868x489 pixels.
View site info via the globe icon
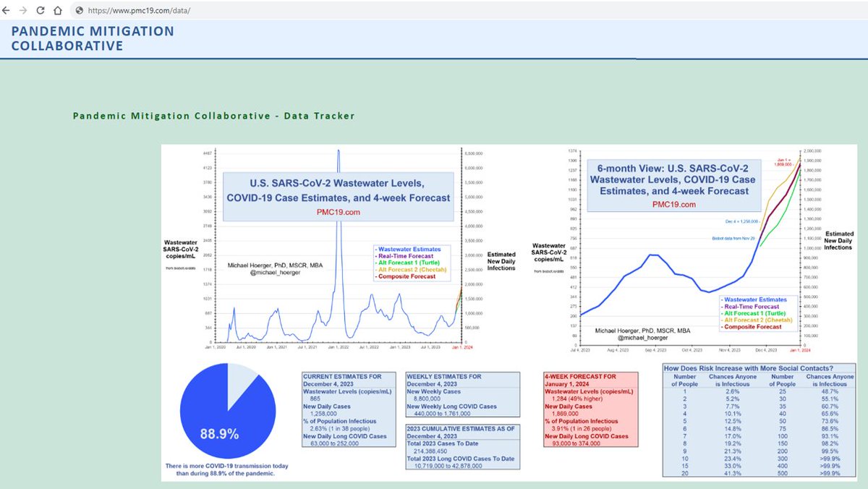tap(79, 12)
